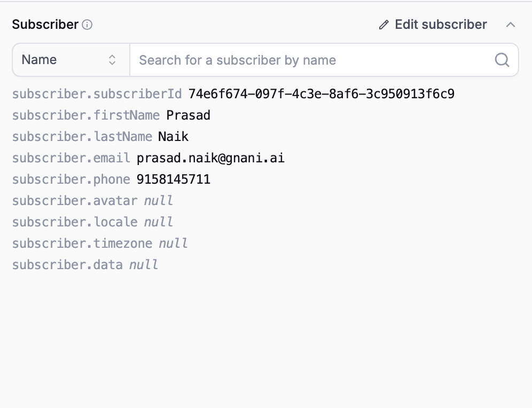This screenshot has width=532, height=408.
Task: Click the pencil icon for editing subscriber
Action: (x=384, y=25)
